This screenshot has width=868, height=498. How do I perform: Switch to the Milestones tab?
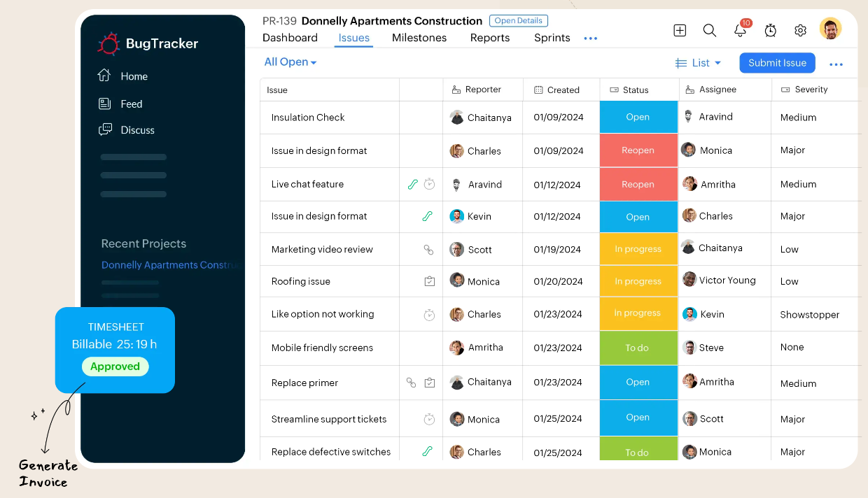click(419, 38)
